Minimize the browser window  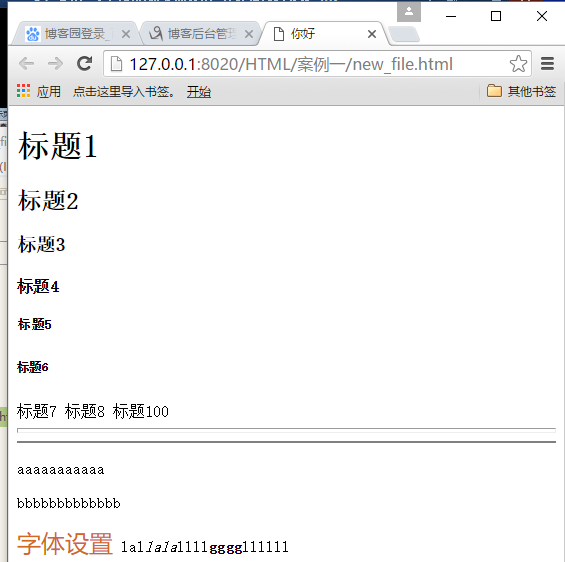click(x=451, y=16)
